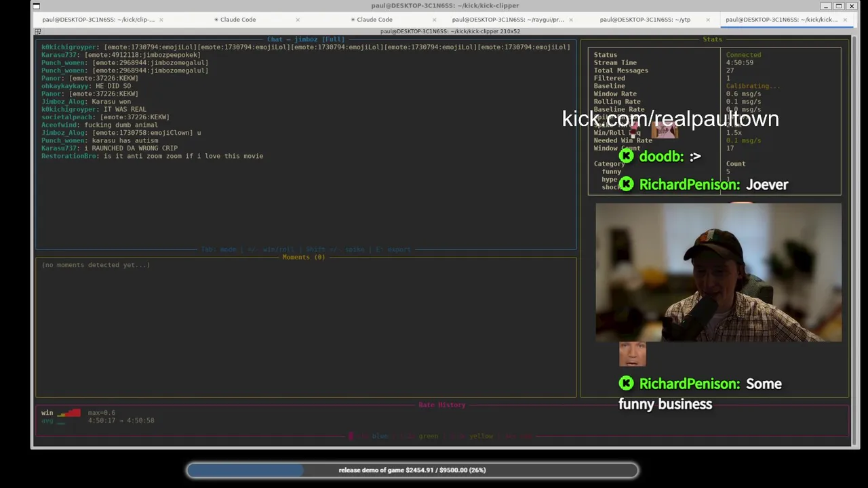Click the Kick logo beside the Some funny business message
The width and height of the screenshot is (868, 488).
pos(626,384)
